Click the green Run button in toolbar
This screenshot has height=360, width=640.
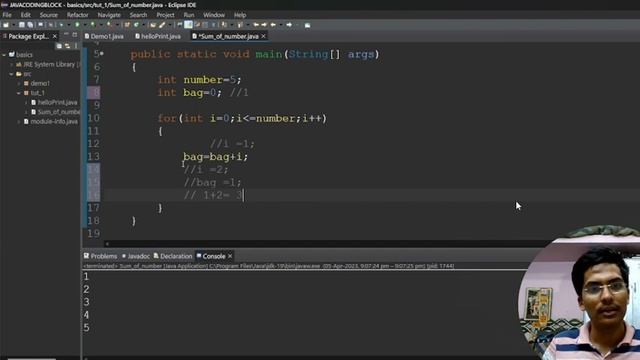[x=77, y=25]
